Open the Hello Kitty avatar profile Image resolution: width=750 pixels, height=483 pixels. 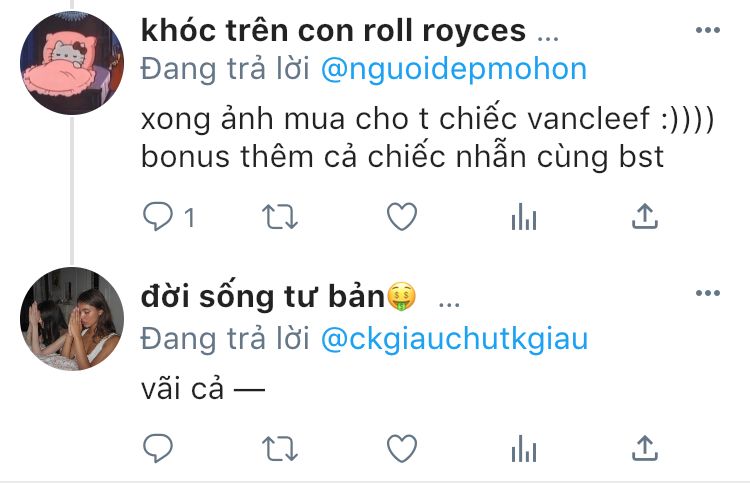[x=72, y=63]
